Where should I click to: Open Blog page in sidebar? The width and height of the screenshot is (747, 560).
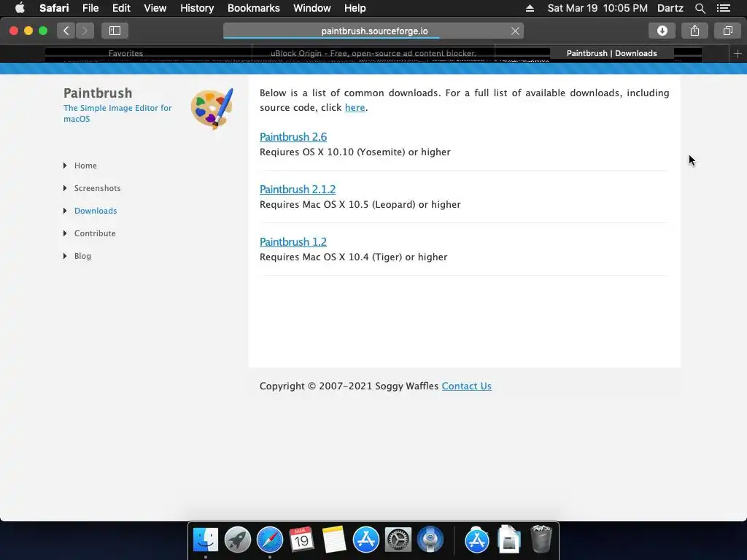pyautogui.click(x=82, y=256)
